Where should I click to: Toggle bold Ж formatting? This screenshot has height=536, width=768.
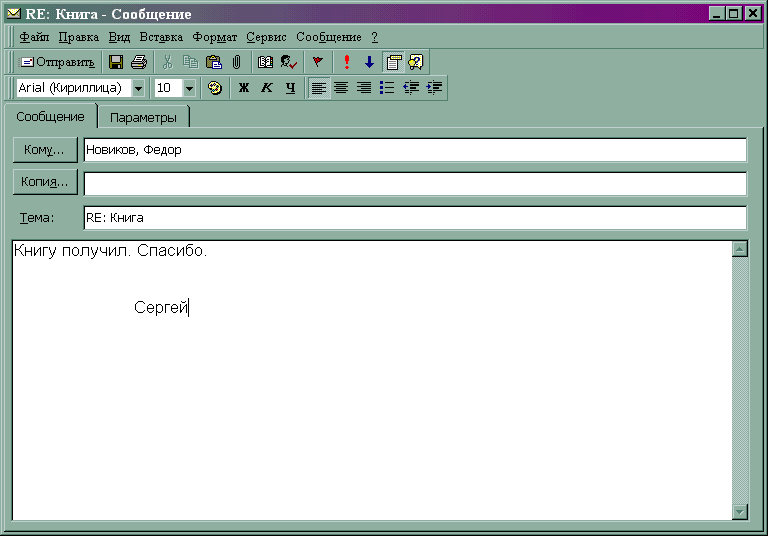[x=243, y=88]
